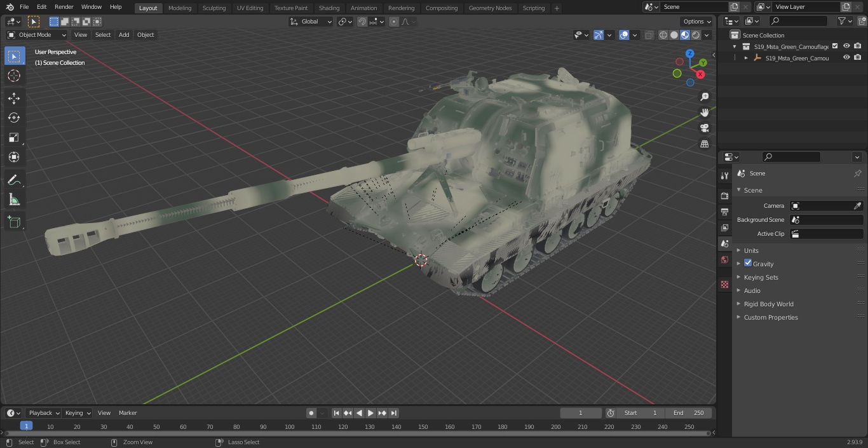Open the World properties tab
Viewport: 868px width, 448px height.
724,259
